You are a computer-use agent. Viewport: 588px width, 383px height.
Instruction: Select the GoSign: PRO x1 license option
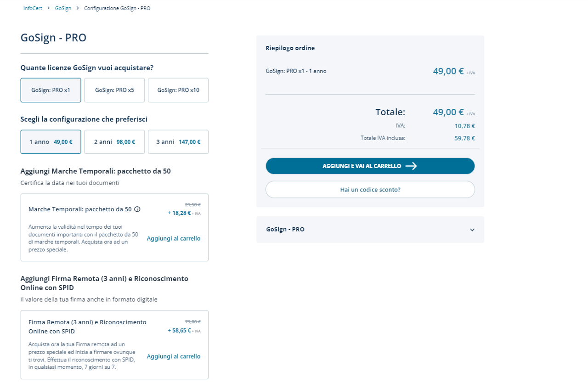(51, 90)
